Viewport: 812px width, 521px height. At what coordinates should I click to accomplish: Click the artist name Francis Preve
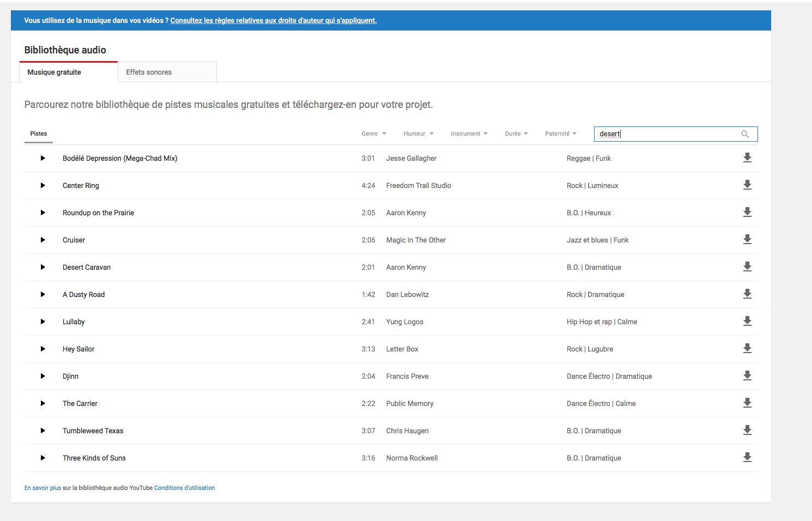(x=407, y=376)
